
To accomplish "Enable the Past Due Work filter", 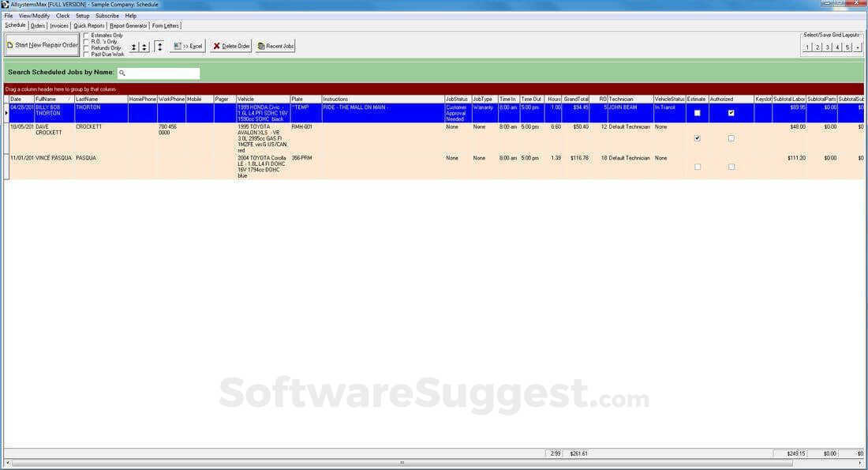I will point(86,55).
